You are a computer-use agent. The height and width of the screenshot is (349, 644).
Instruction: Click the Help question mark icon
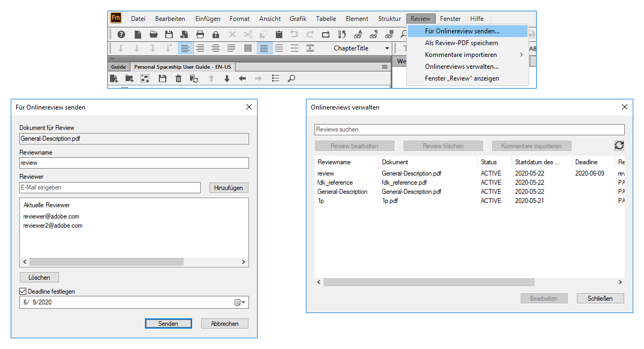(121, 34)
